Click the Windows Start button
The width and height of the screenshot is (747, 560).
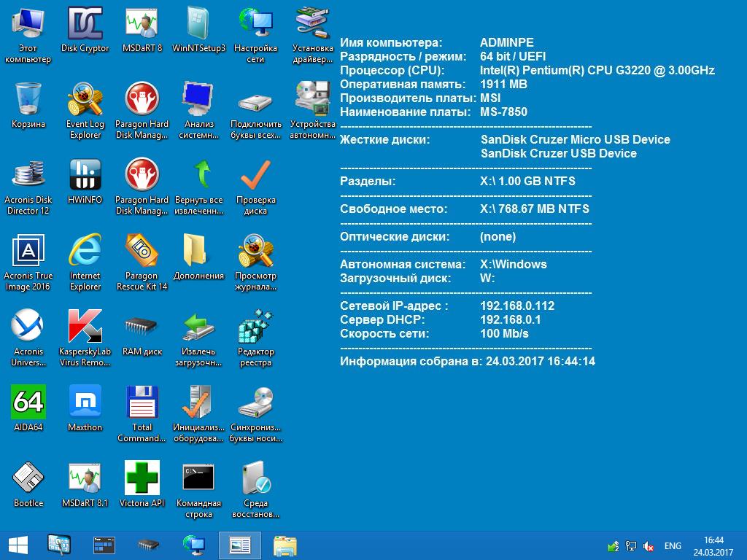coord(18,545)
